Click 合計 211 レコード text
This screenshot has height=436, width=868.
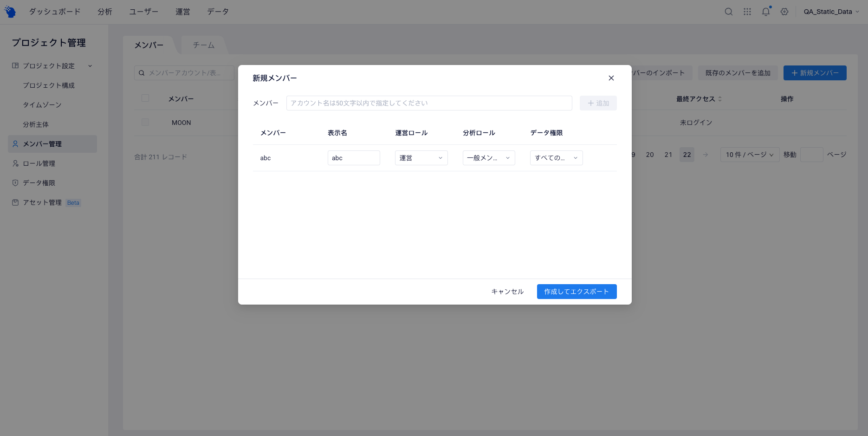pyautogui.click(x=161, y=157)
